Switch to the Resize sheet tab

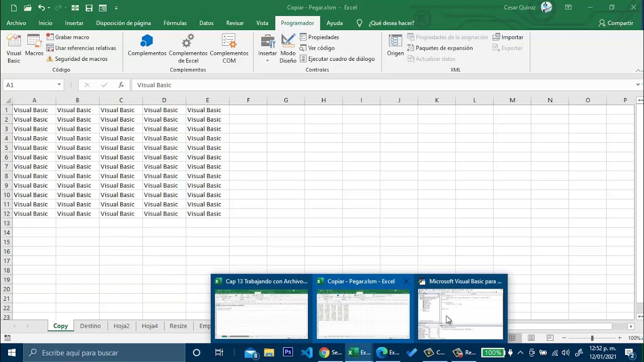click(x=178, y=326)
